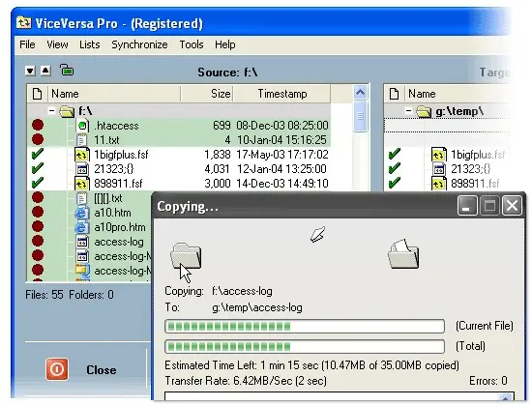532x406 pixels.
Task: Select 898911.fsf file icon in Source
Action: tap(82, 184)
